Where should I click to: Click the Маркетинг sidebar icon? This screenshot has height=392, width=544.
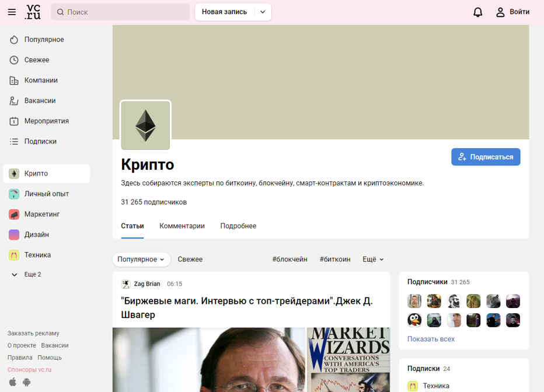coord(14,215)
